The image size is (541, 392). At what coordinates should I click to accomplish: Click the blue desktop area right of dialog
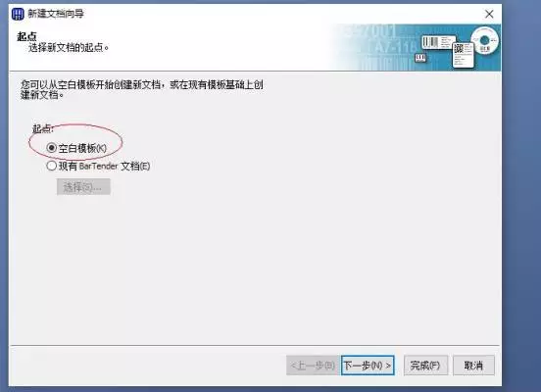[x=521, y=193]
